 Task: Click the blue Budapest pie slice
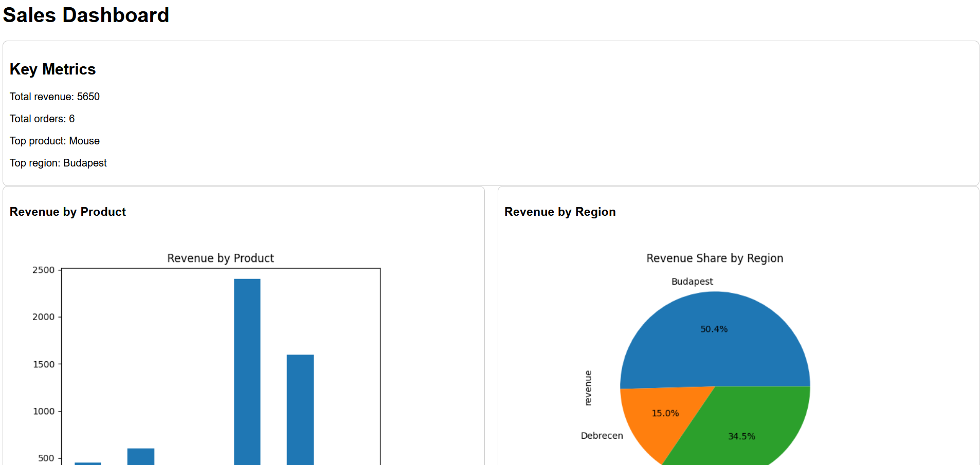point(715,344)
